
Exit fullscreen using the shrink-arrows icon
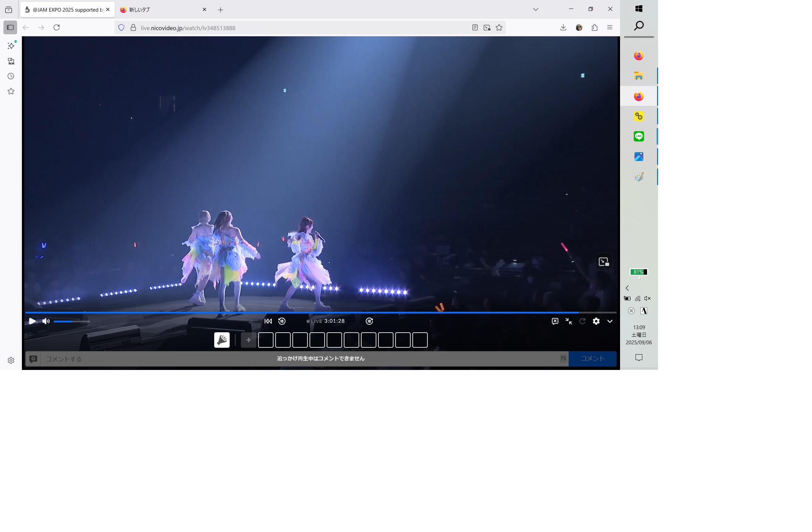tap(569, 321)
